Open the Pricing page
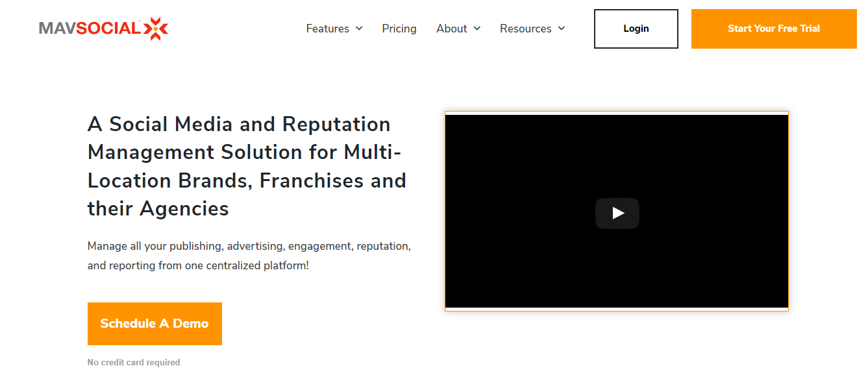 pos(399,29)
